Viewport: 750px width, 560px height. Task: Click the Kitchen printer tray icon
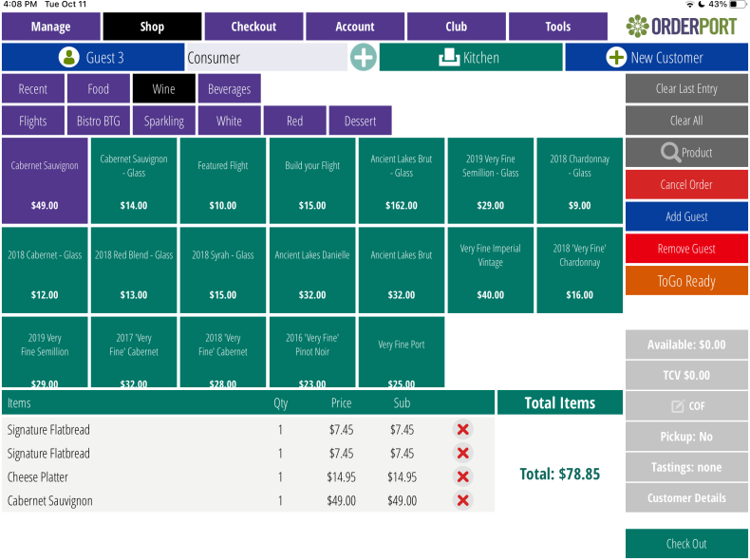449,57
